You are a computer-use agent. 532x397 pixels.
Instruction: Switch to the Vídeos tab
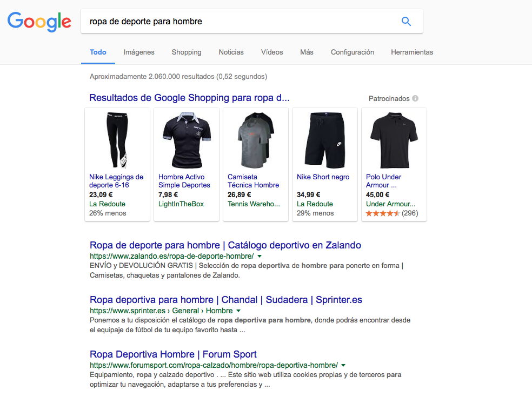272,52
